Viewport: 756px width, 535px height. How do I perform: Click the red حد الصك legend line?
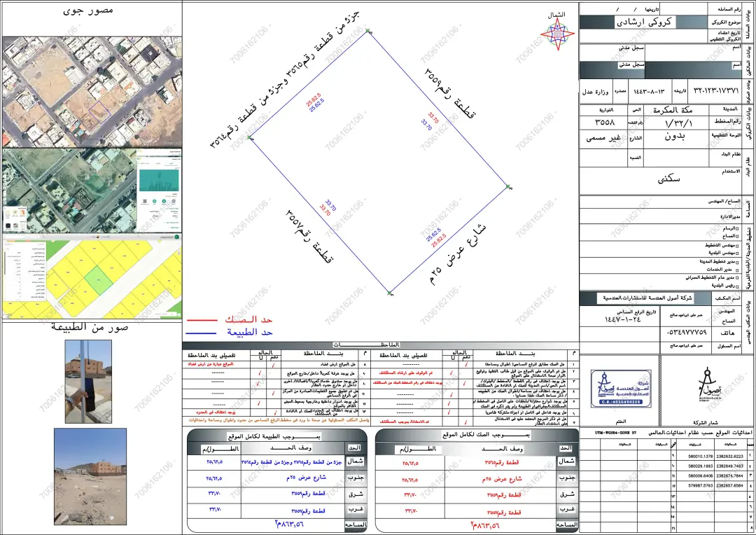pos(202,320)
